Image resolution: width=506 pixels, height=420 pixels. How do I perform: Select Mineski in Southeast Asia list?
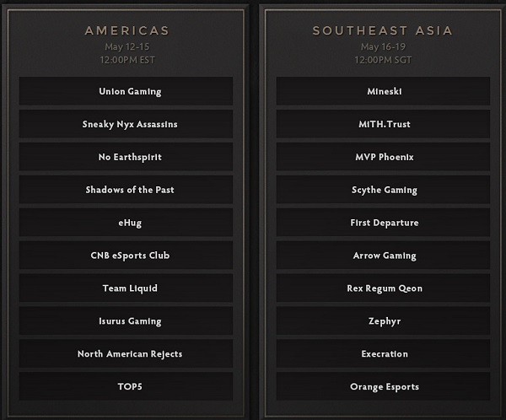pos(384,91)
